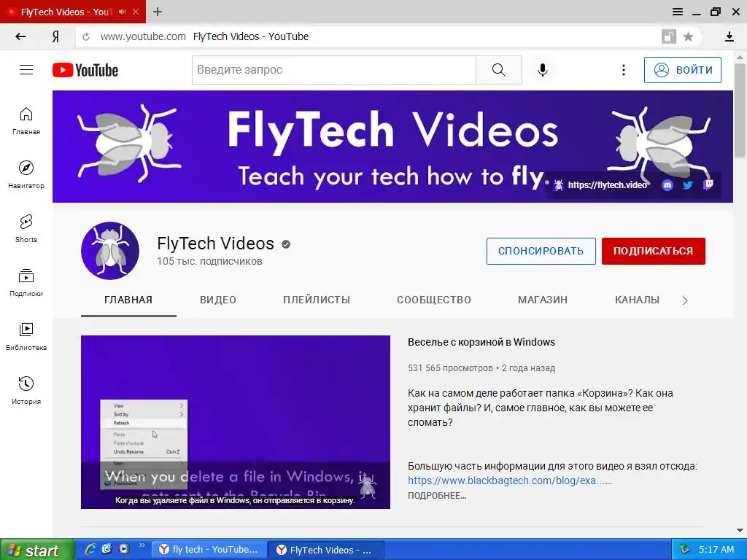Click the reader mode icon in address bar

pyautogui.click(x=669, y=36)
